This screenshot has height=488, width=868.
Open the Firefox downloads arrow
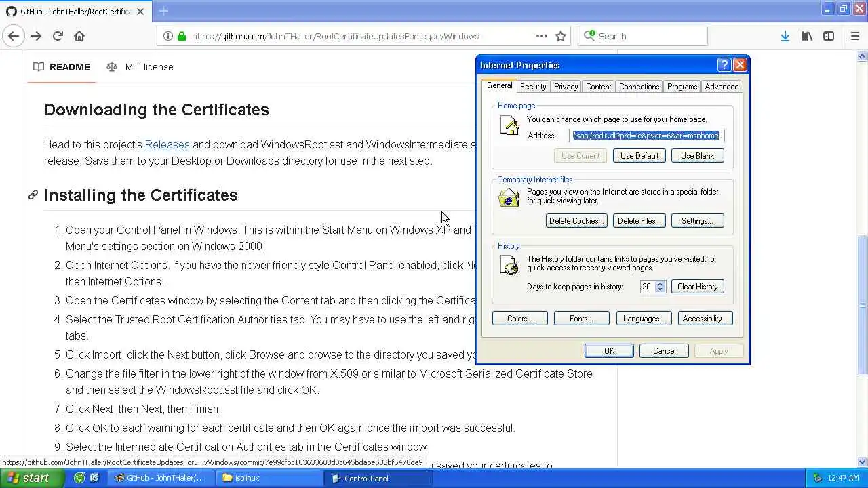point(785,36)
